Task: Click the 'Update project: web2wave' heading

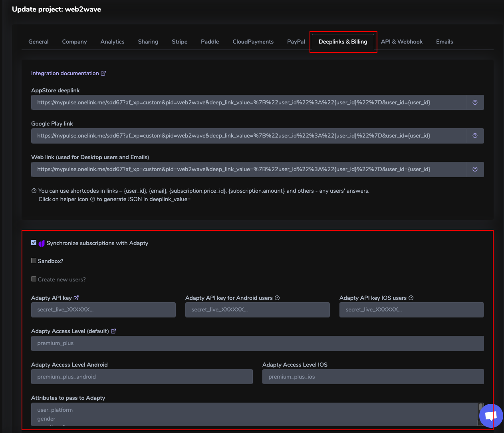Action: (56, 9)
